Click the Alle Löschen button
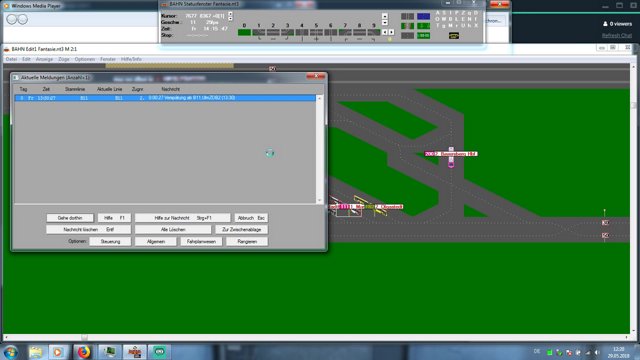 point(173,230)
